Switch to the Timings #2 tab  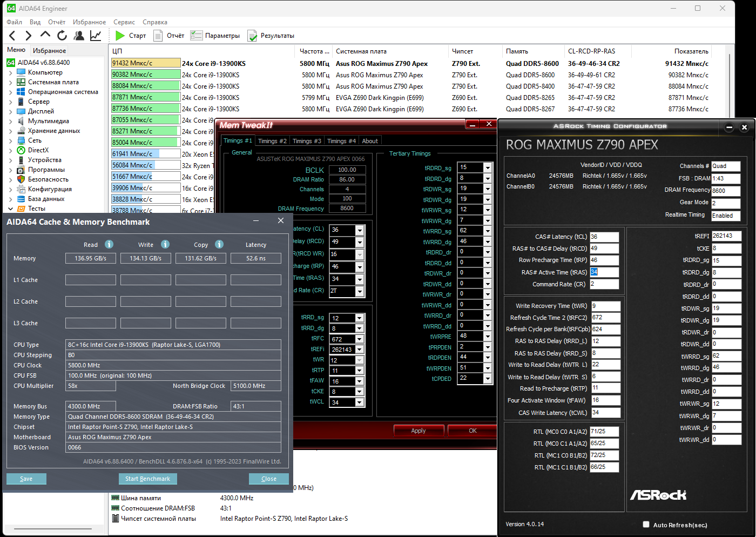pos(272,141)
